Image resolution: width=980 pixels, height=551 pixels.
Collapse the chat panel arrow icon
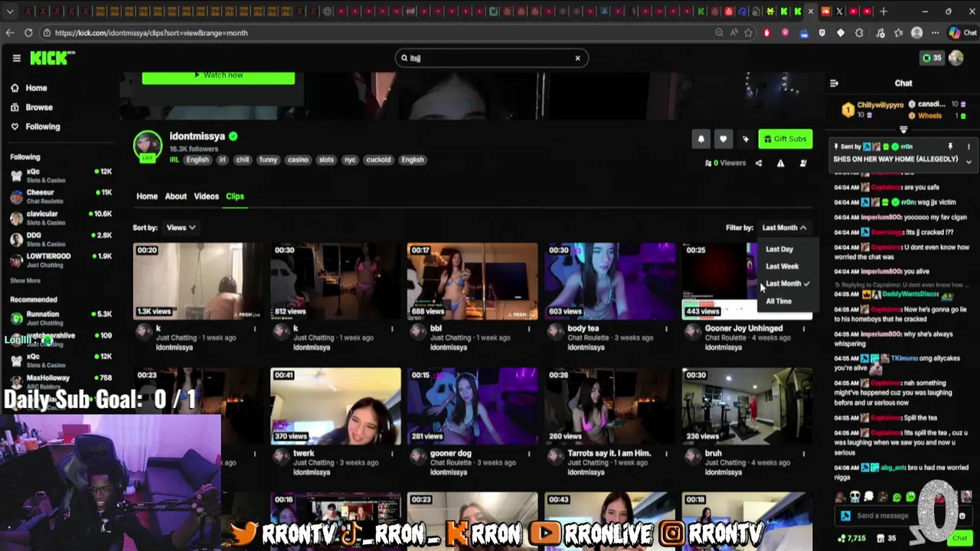tap(835, 83)
